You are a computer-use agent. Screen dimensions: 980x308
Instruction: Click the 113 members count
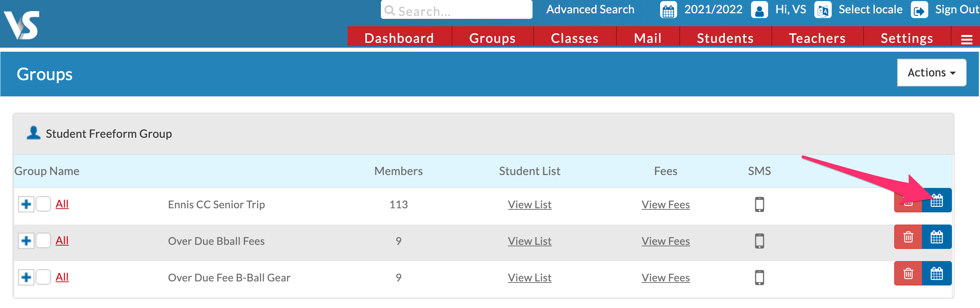click(x=398, y=204)
